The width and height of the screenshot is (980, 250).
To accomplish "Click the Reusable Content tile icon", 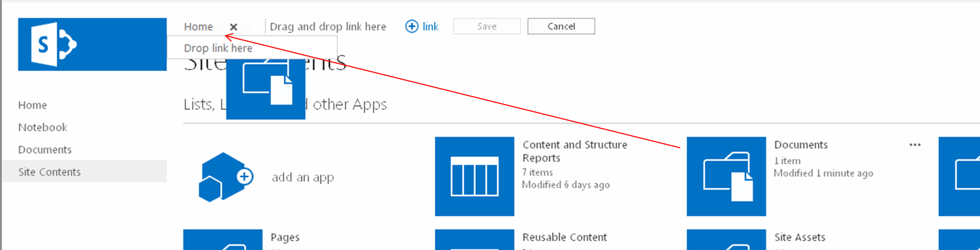I will coord(474,239).
